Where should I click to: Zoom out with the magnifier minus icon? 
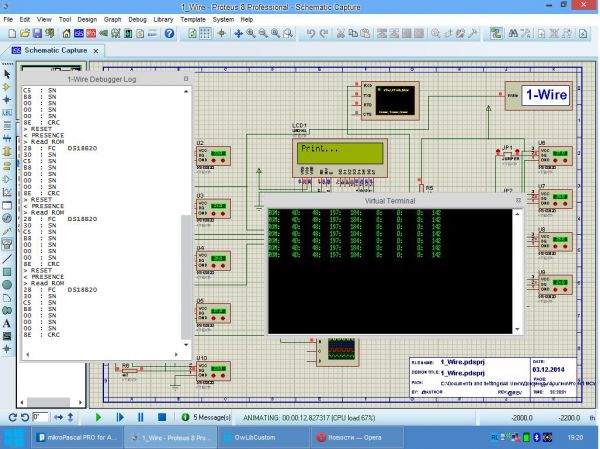[263, 34]
